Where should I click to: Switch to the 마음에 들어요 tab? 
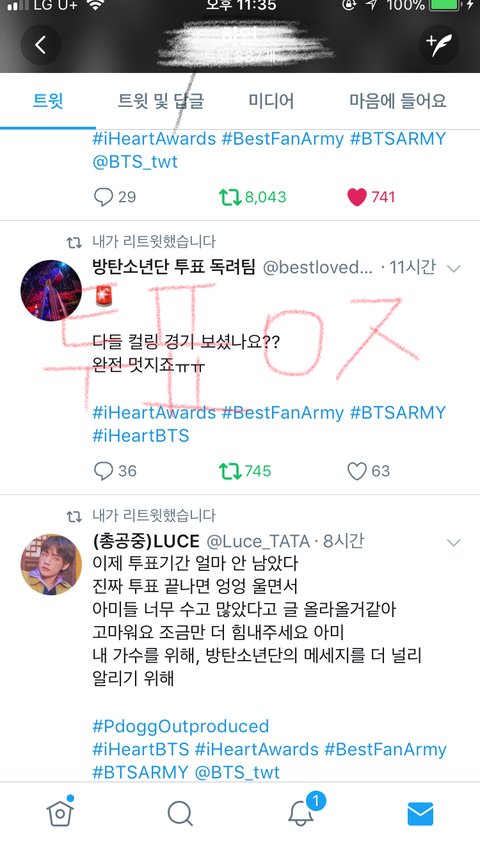398,101
